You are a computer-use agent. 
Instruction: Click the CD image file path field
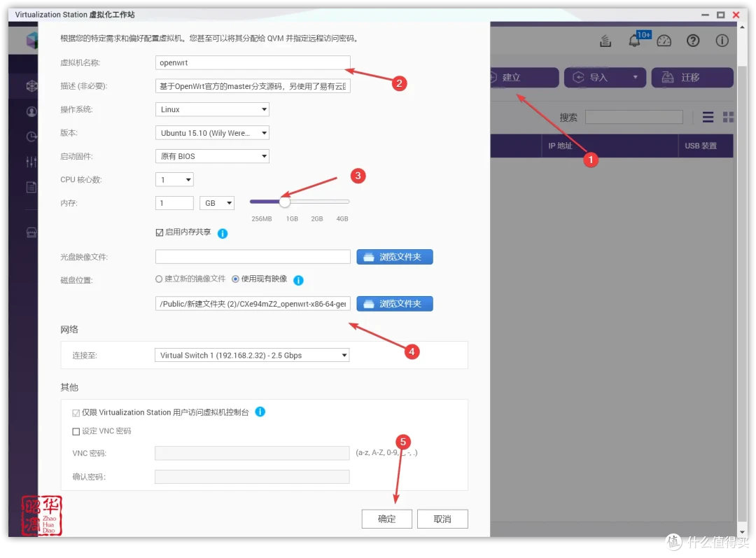[253, 257]
